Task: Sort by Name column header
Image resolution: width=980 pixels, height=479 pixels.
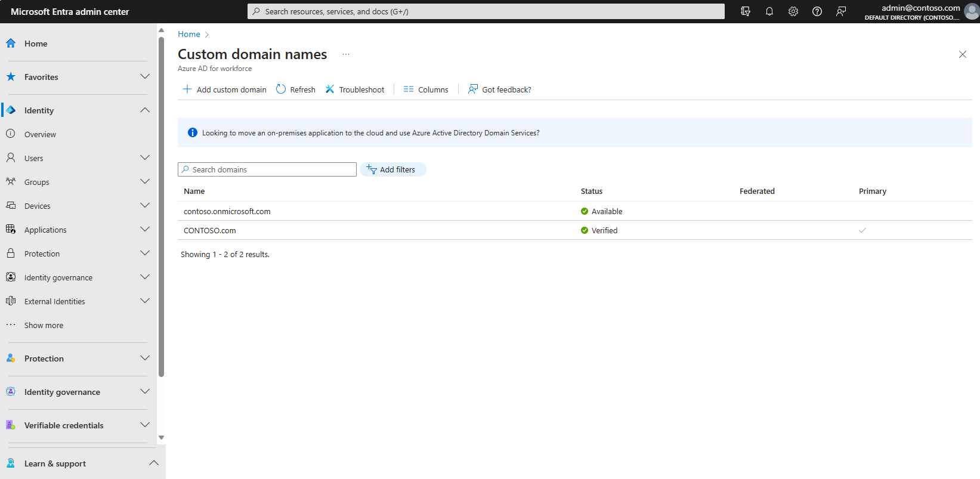Action: pos(194,191)
